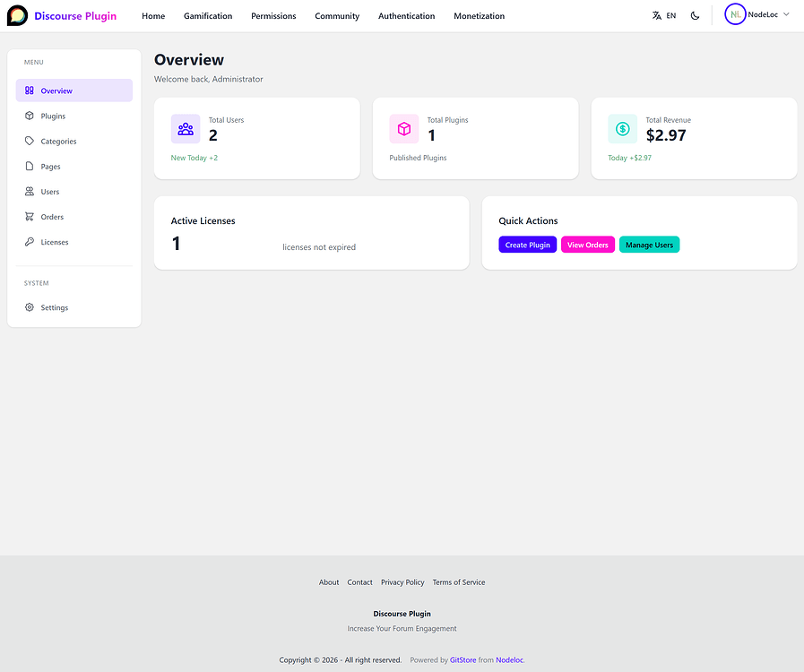The height and width of the screenshot is (672, 804).
Task: Open the Monetization top navigation item
Action: click(479, 16)
